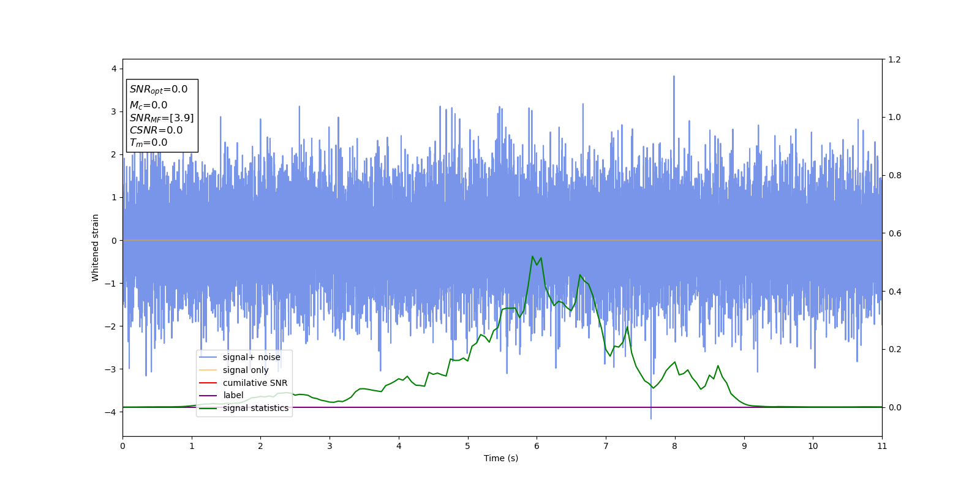Click the 'Time (s)' x-axis label
Viewport: 980px width, 490px height.
501,458
